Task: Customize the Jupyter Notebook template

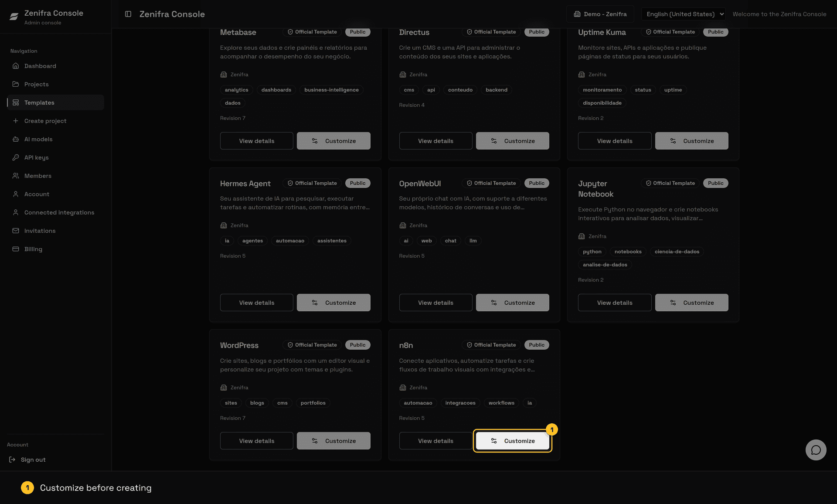Action: pyautogui.click(x=691, y=303)
